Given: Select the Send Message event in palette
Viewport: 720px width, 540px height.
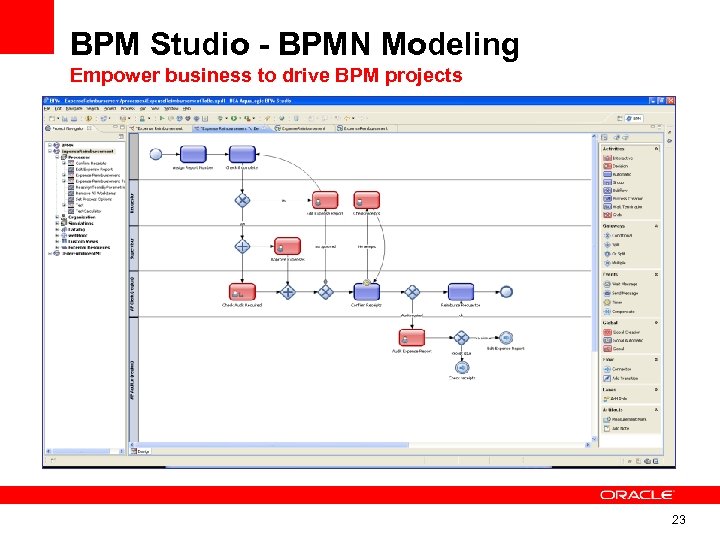Looking at the screenshot, I should click(x=621, y=293).
